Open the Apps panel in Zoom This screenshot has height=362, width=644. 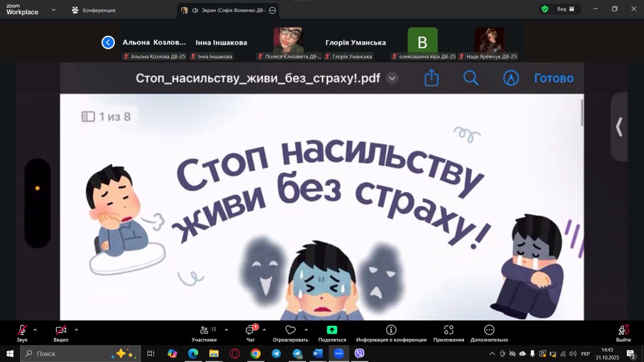pyautogui.click(x=448, y=333)
